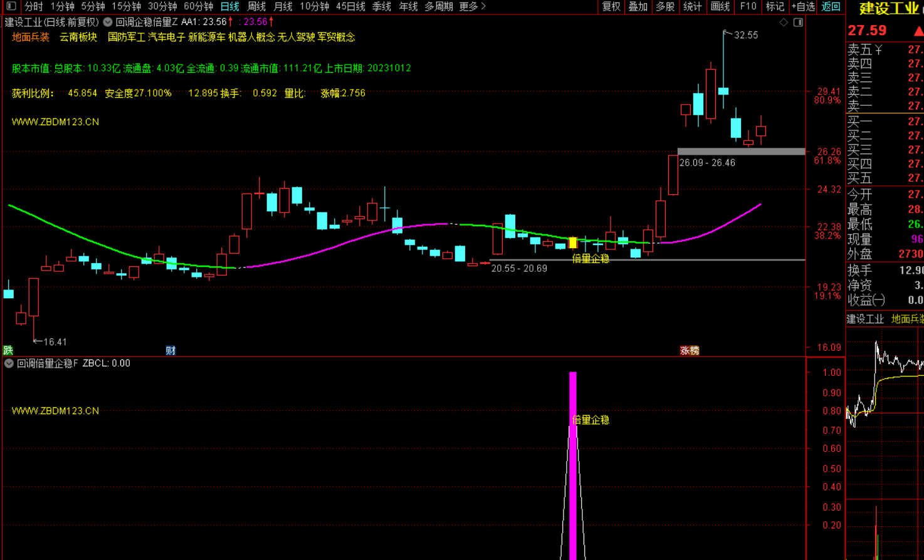Expand the 更多 periods menu
Viewport: 924px width, 560px height.
[x=472, y=6]
